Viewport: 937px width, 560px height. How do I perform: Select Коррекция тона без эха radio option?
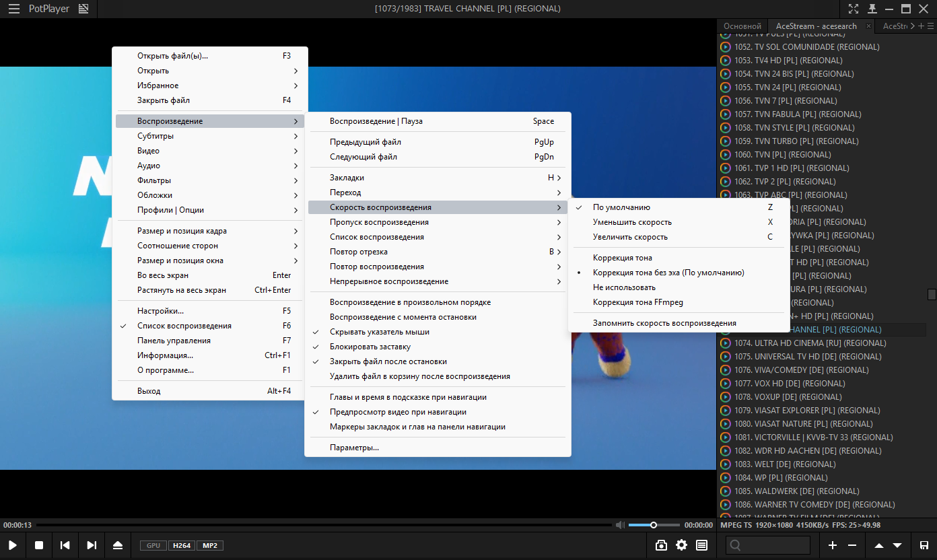tap(679, 273)
